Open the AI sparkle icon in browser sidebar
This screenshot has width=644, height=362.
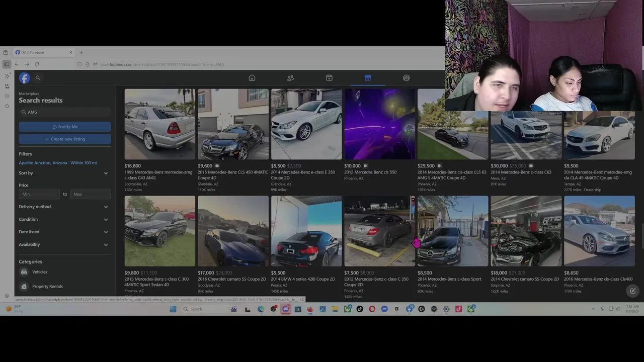coord(7,76)
